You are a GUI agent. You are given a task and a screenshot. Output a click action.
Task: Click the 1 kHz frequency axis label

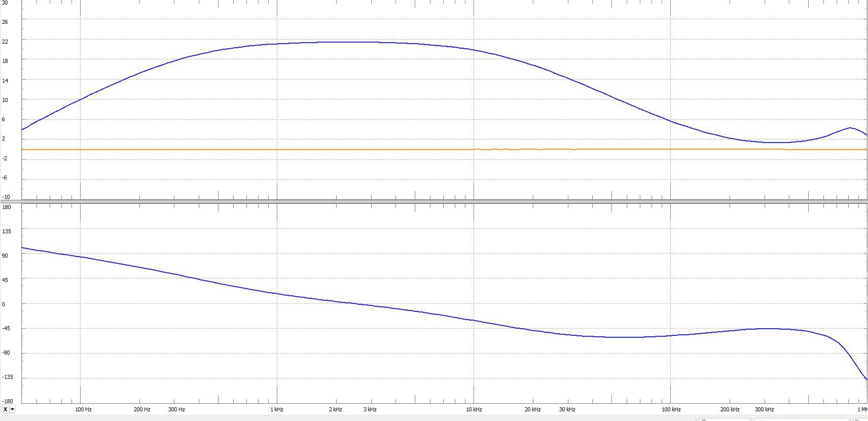click(x=277, y=409)
